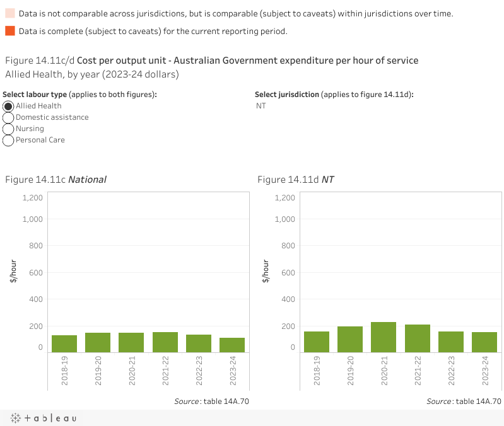This screenshot has width=504, height=426.
Task: Click the Figure 14.11d NT title
Action: (296, 180)
